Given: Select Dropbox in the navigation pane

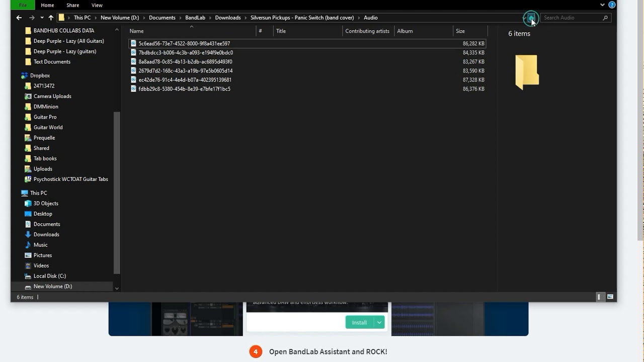Looking at the screenshot, I should (x=40, y=75).
